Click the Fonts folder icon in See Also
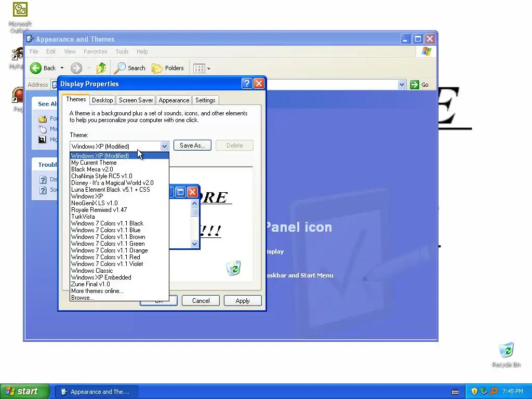 pos(43,119)
